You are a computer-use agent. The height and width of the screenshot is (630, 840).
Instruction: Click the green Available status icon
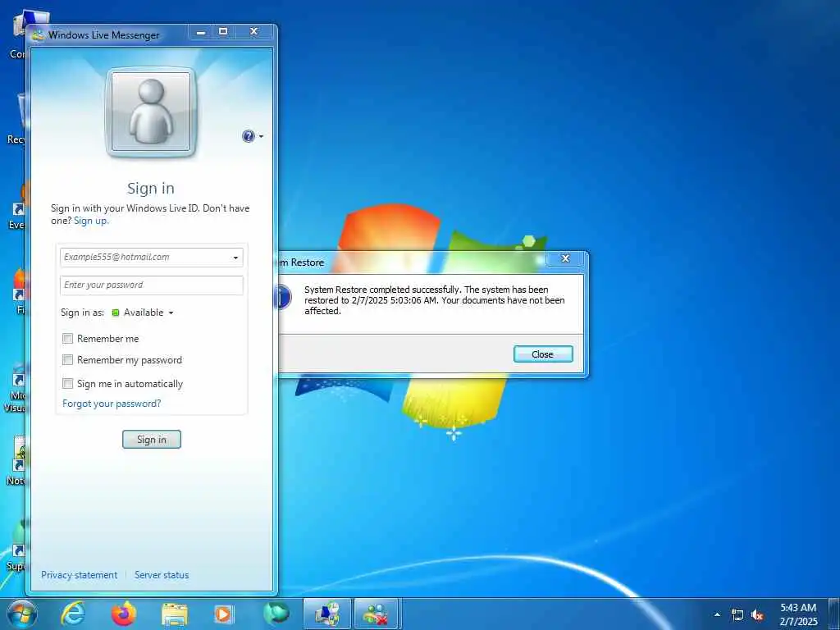tap(115, 313)
